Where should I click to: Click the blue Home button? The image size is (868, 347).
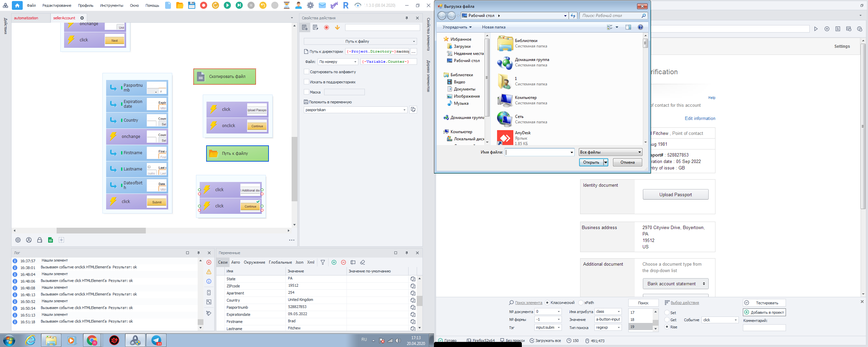(17, 5)
